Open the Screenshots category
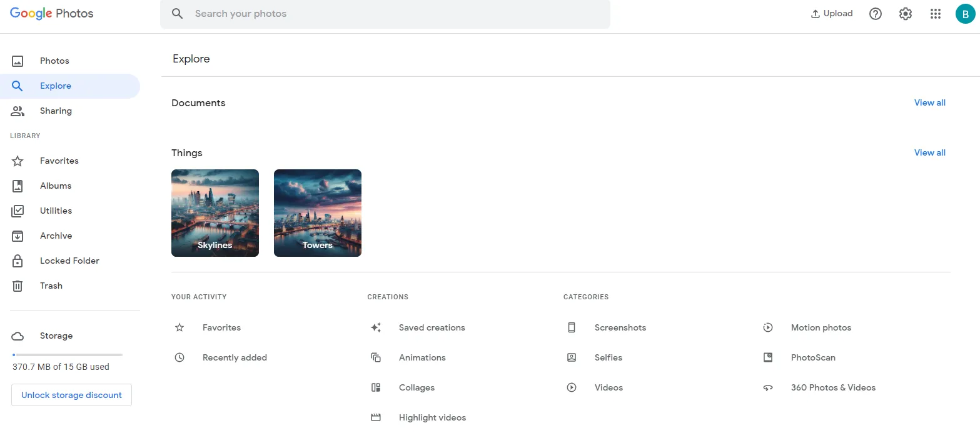The height and width of the screenshot is (433, 980). pyautogui.click(x=620, y=327)
